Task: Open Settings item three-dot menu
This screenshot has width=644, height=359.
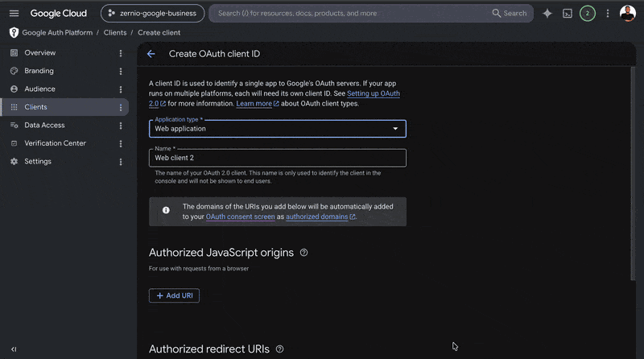Action: 120,162
